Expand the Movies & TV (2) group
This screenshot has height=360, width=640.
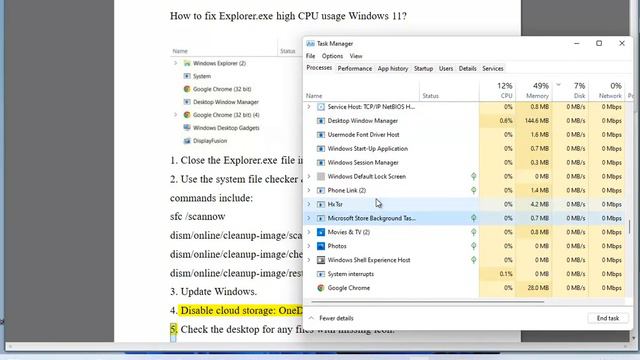click(309, 232)
